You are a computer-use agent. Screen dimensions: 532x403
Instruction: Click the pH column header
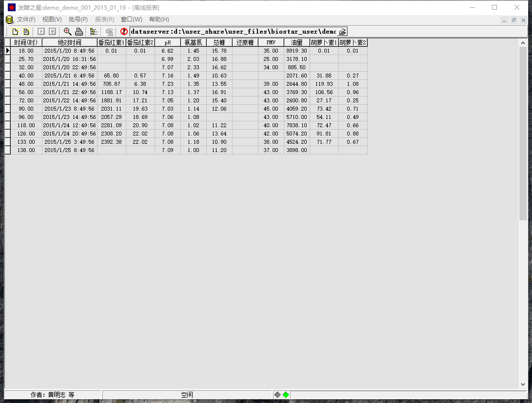pyautogui.click(x=168, y=43)
